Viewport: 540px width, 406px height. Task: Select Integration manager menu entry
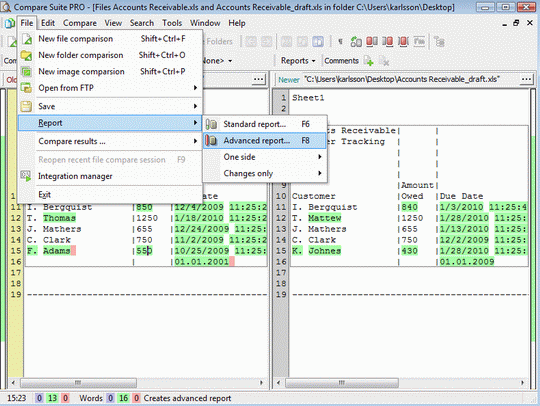[x=111, y=176]
